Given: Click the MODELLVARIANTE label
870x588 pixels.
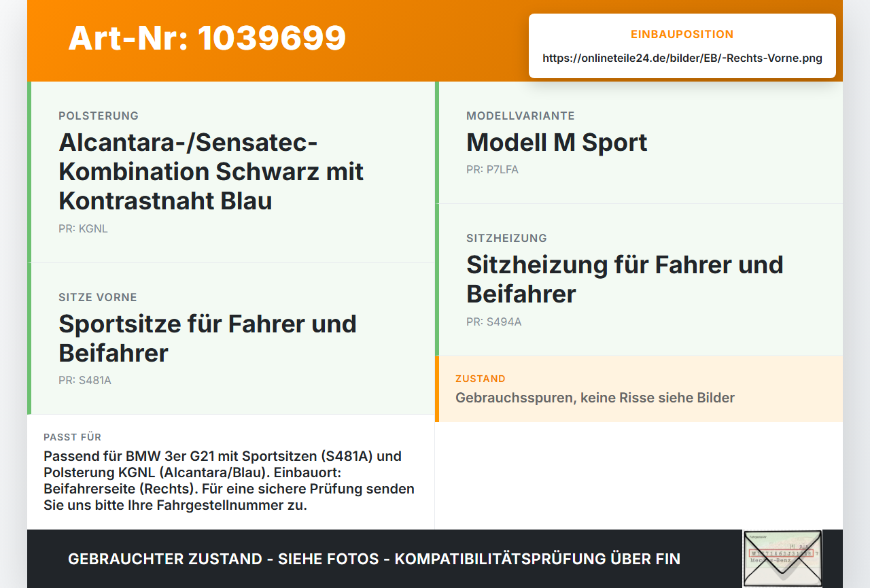Looking at the screenshot, I should pyautogui.click(x=521, y=116).
